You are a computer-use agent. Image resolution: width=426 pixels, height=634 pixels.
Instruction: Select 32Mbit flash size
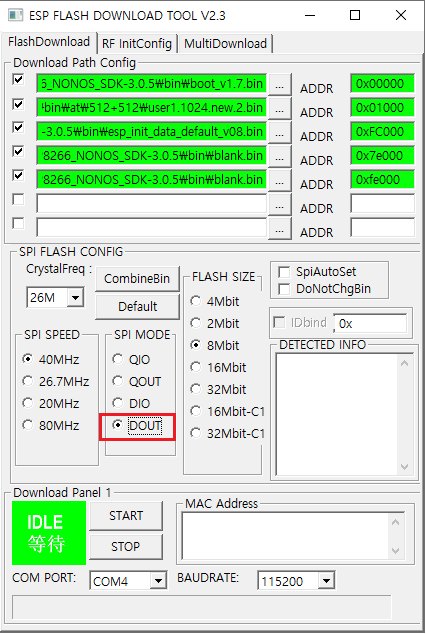click(x=218, y=389)
